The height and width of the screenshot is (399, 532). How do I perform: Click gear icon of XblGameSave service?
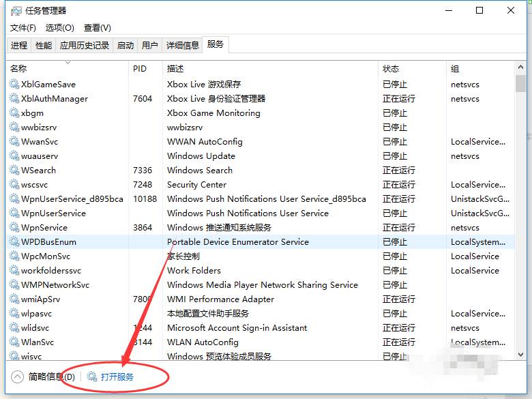[x=14, y=84]
